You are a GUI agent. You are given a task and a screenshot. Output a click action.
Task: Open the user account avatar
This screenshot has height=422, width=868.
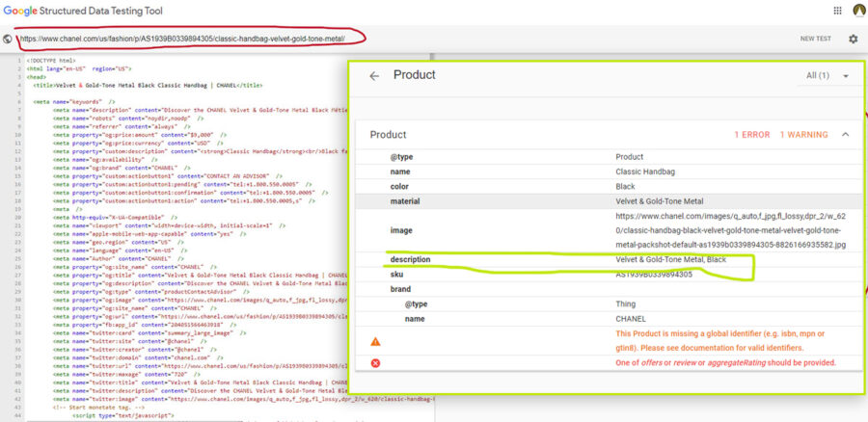(x=858, y=11)
